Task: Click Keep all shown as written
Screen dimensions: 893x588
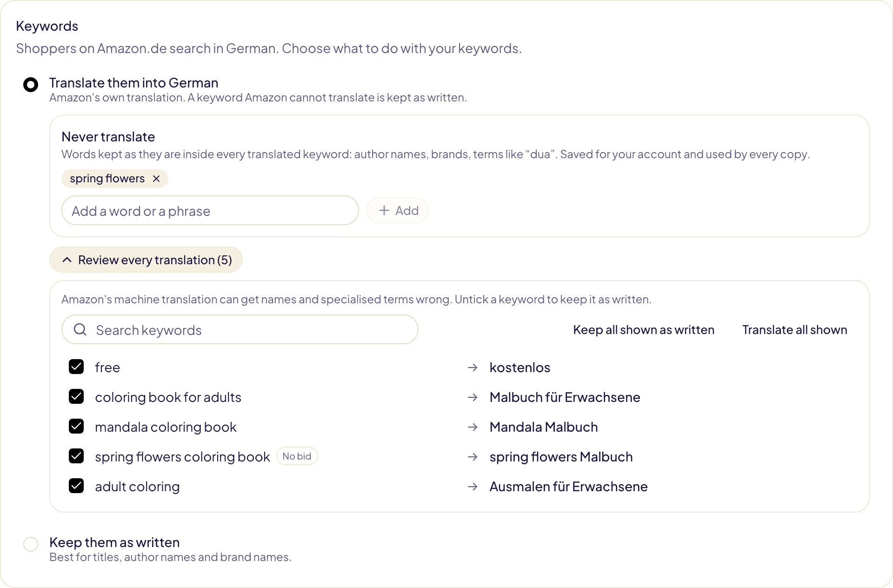Action: tap(644, 330)
